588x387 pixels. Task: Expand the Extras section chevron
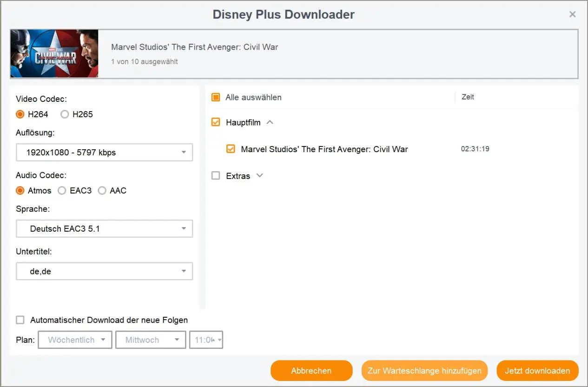click(260, 175)
